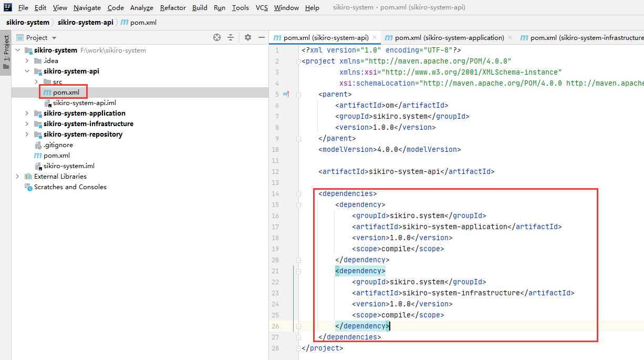This screenshot has width=644, height=360.
Task: Expand the src folder arrow
Action: pos(36,82)
